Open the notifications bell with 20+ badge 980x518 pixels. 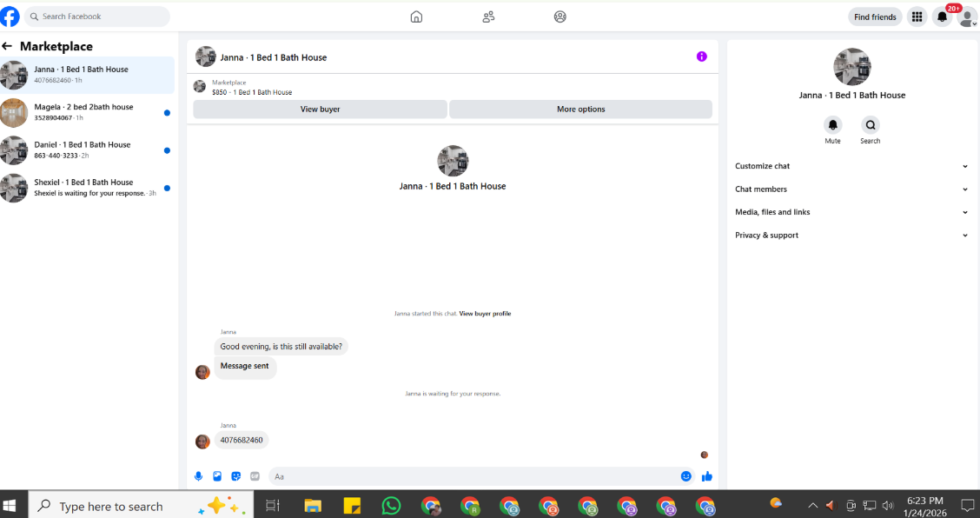coord(943,17)
